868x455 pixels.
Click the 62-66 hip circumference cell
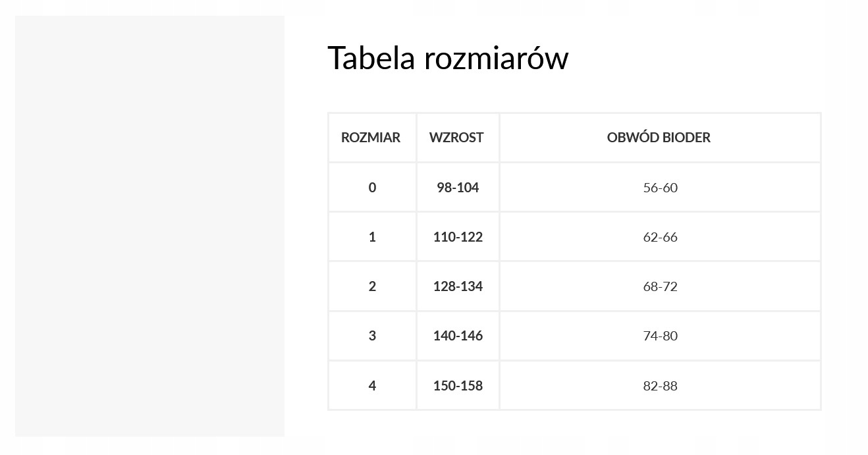coord(660,237)
